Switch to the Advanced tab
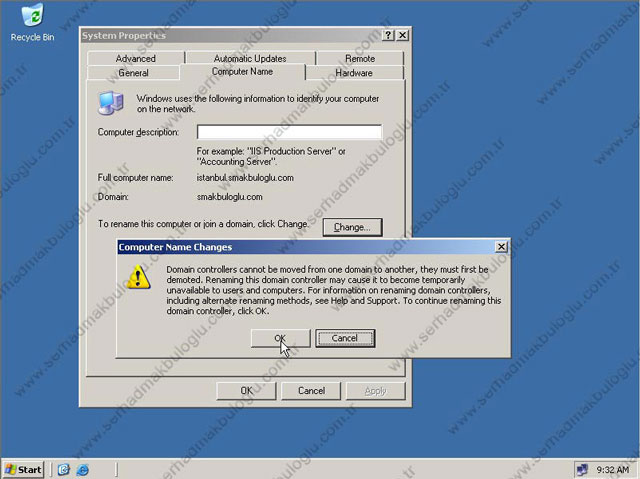640x479 pixels. 136,58
